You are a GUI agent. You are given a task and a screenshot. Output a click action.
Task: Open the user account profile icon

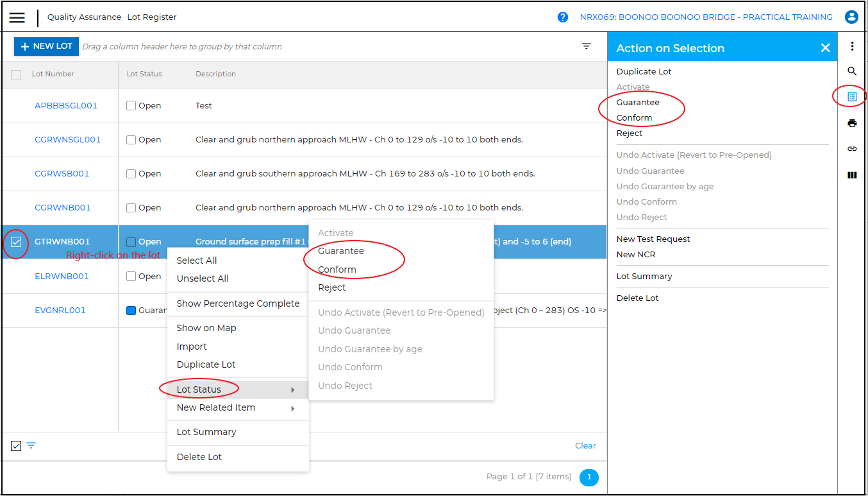click(851, 17)
